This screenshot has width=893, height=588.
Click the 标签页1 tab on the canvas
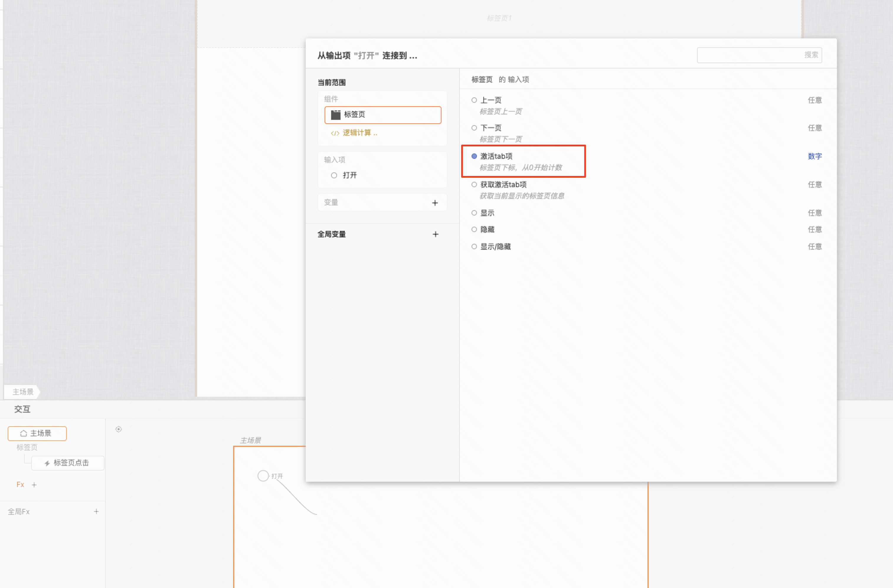499,18
